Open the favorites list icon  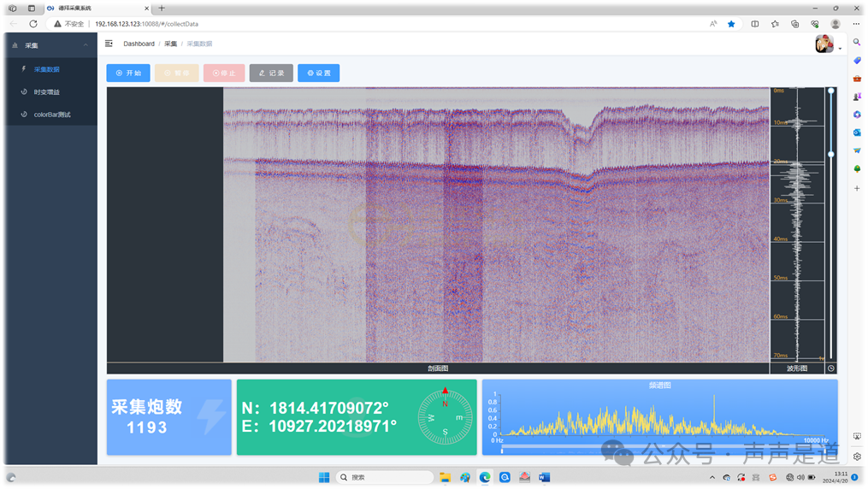(x=775, y=24)
